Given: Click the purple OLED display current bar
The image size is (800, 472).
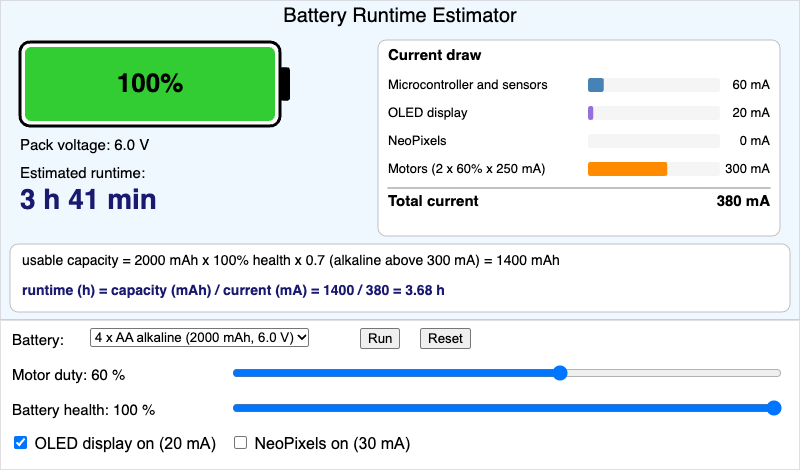Looking at the screenshot, I should (590, 113).
